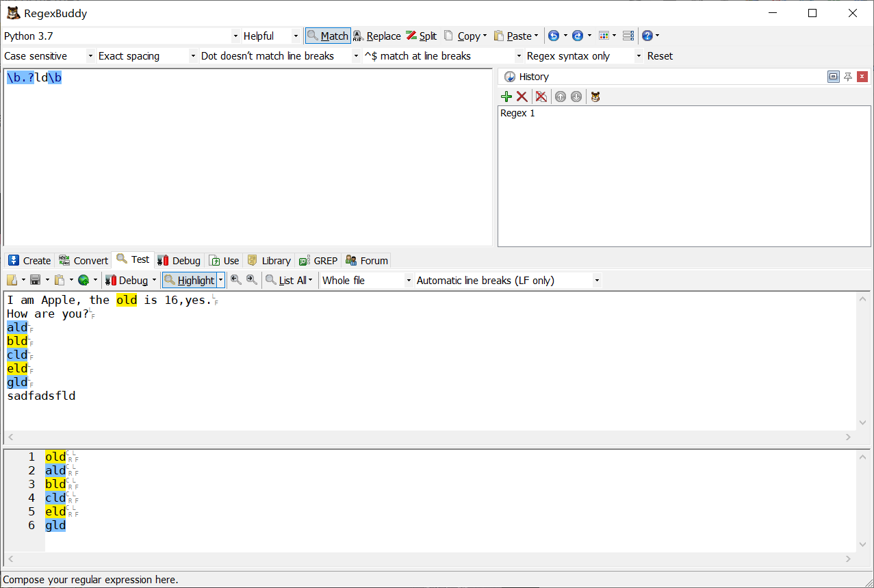Open the Highlight dropdown arrow
874x588 pixels.
coord(220,280)
